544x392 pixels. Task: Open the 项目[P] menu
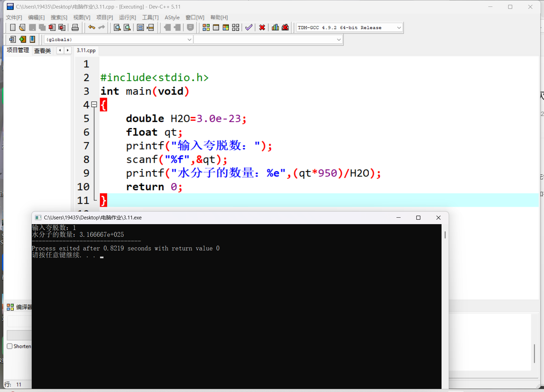click(x=104, y=17)
